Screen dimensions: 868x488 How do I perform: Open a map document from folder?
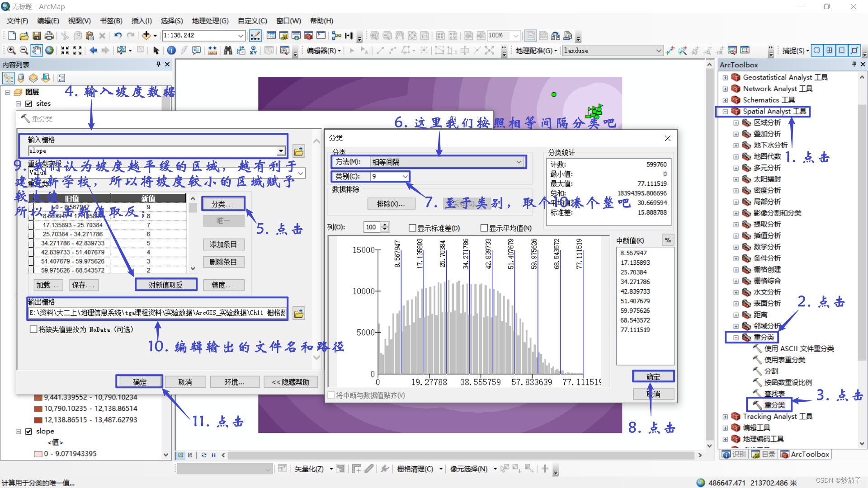pyautogui.click(x=24, y=36)
